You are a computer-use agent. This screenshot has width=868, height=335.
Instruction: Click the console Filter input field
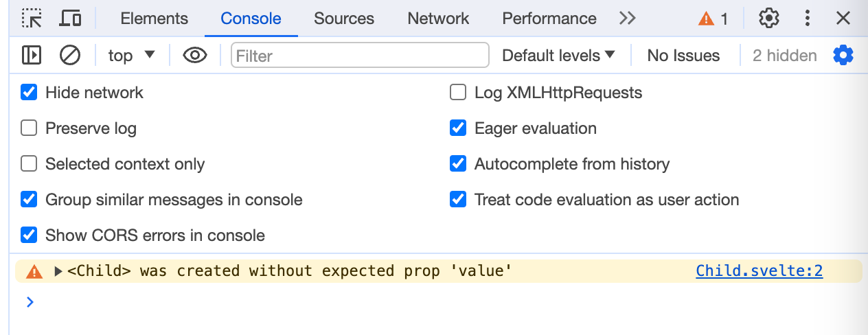tap(360, 55)
